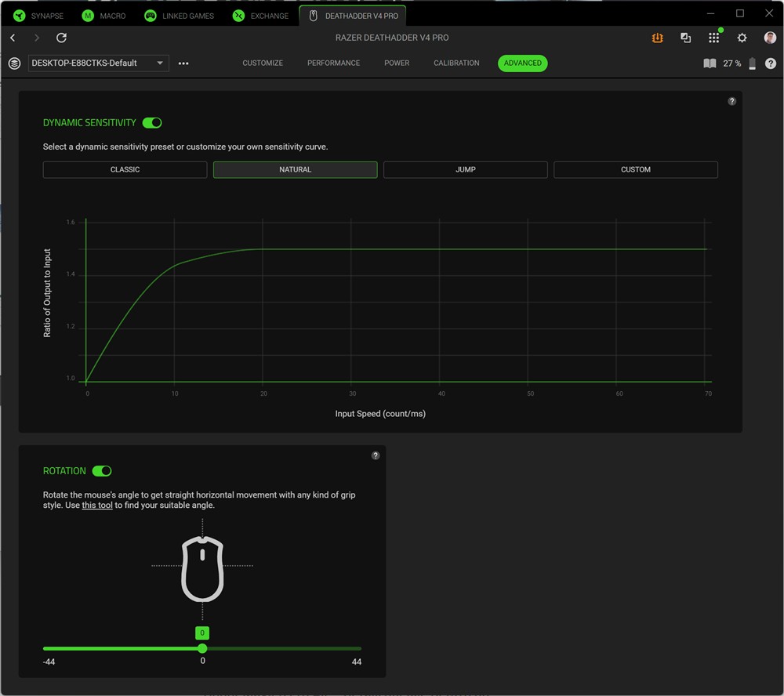The image size is (784, 696).
Task: Open the user guide book icon
Action: coord(710,63)
